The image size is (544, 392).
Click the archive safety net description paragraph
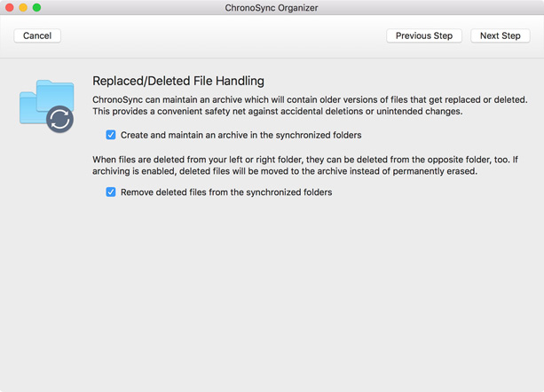(x=310, y=106)
